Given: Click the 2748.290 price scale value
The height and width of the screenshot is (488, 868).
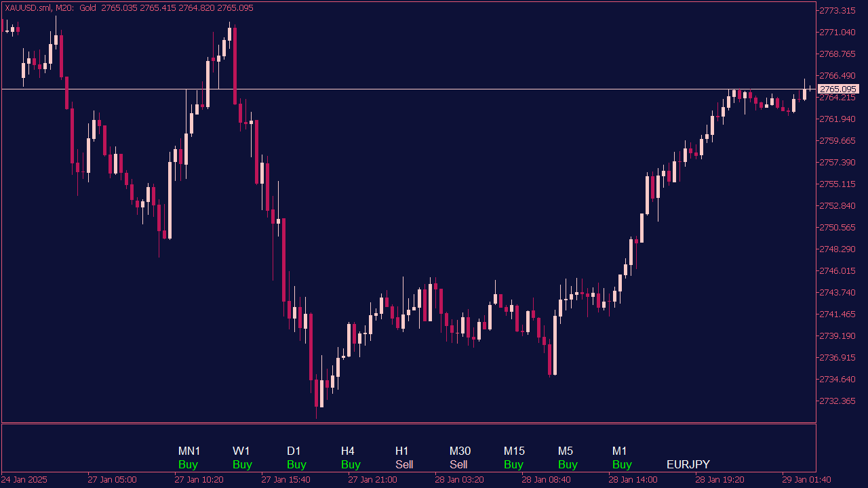Looking at the screenshot, I should (837, 249).
